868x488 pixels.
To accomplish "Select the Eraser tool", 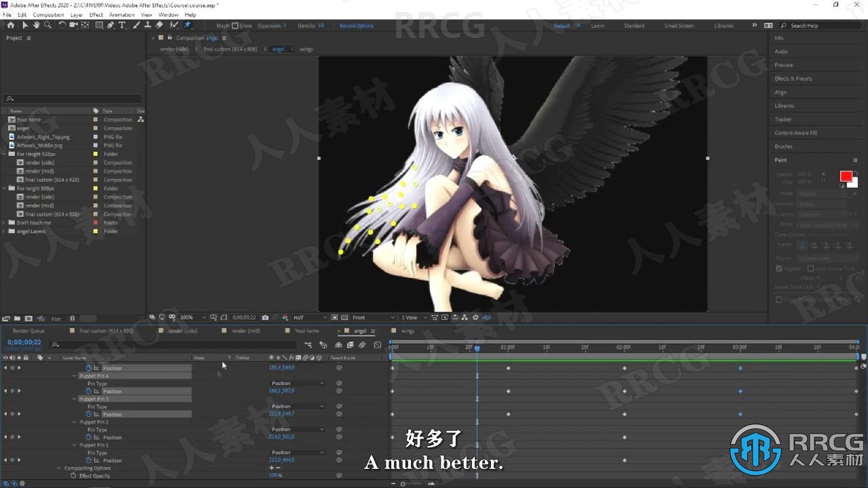I will 159,25.
